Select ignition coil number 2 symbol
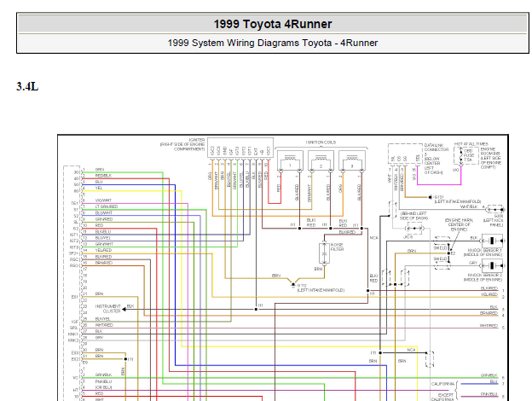Image resolution: width=532 pixels, height=401 pixels. coord(321,161)
